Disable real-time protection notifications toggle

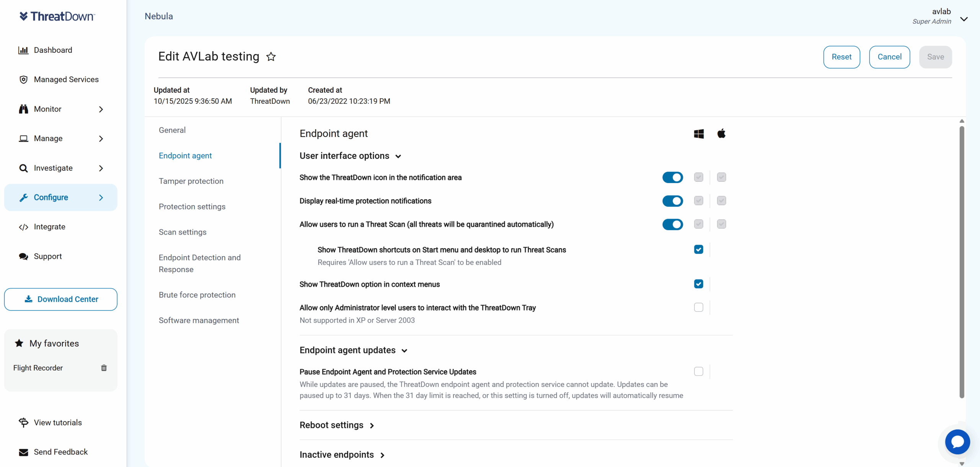coord(673,201)
